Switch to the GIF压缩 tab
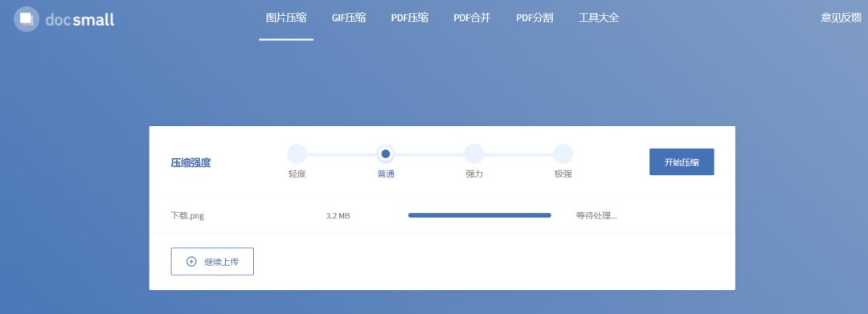Image resolution: width=868 pixels, height=314 pixels. coord(349,18)
